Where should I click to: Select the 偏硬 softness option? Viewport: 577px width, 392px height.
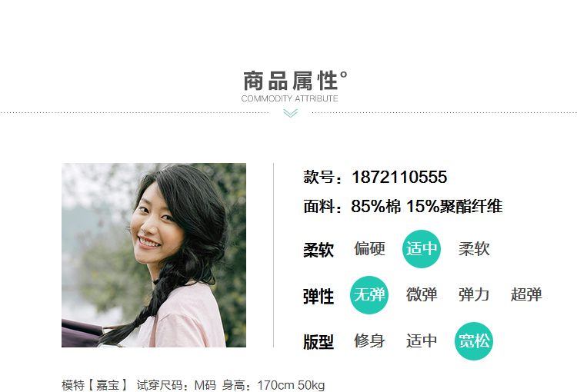point(369,249)
